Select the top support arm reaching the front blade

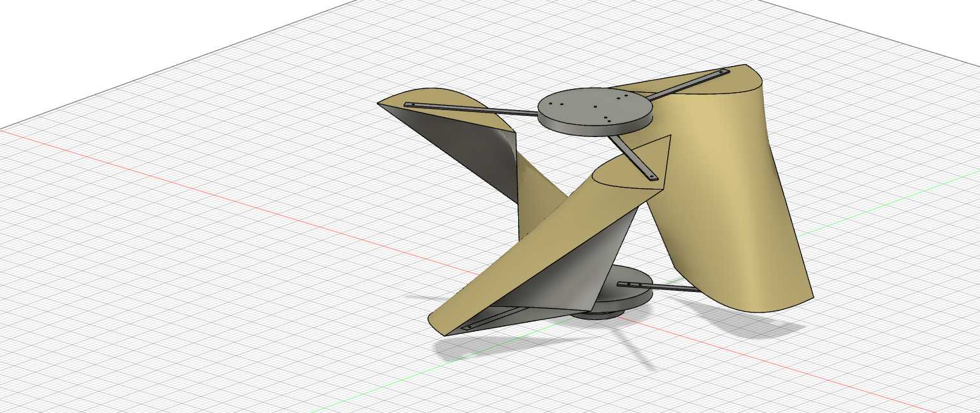632,158
